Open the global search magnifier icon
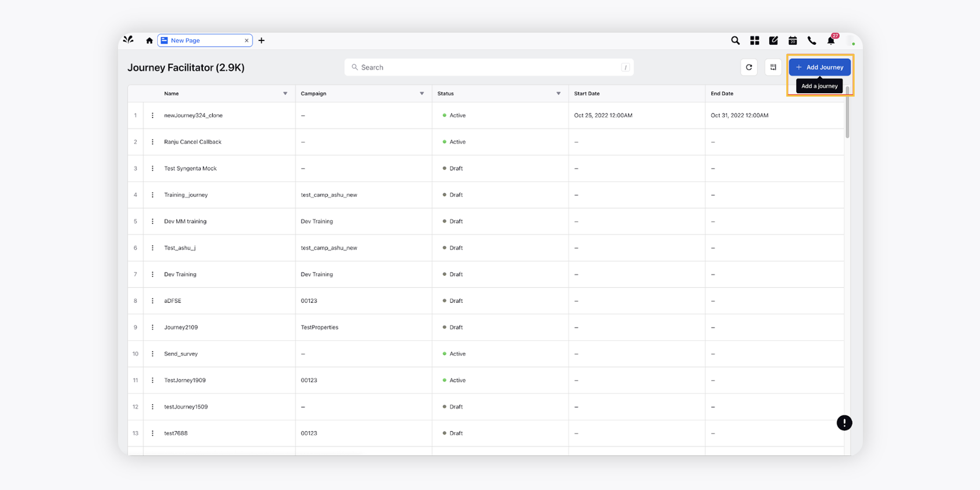This screenshot has width=980, height=490. [735, 41]
